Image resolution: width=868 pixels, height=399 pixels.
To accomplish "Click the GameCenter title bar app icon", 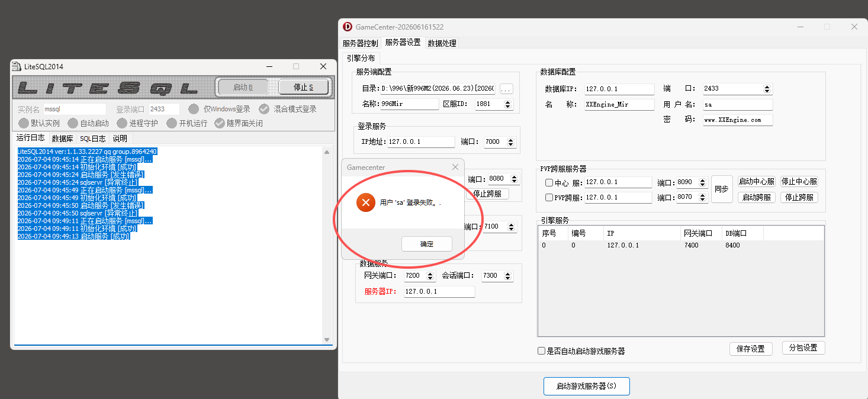I will (x=348, y=27).
